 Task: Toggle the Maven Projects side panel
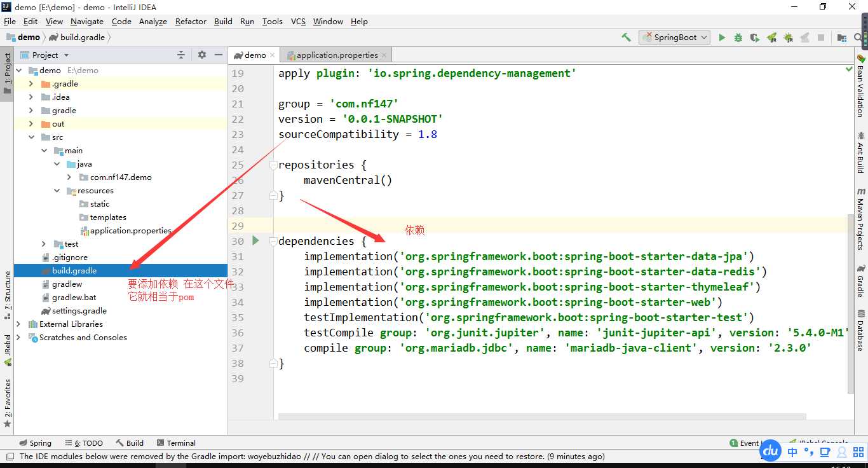pyautogui.click(x=861, y=219)
